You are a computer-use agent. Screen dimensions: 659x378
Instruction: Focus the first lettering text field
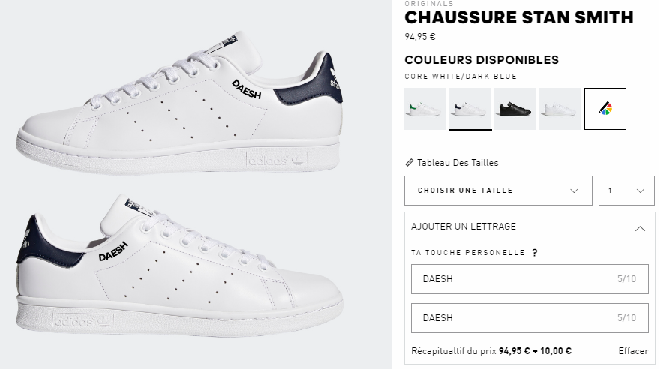coord(530,279)
